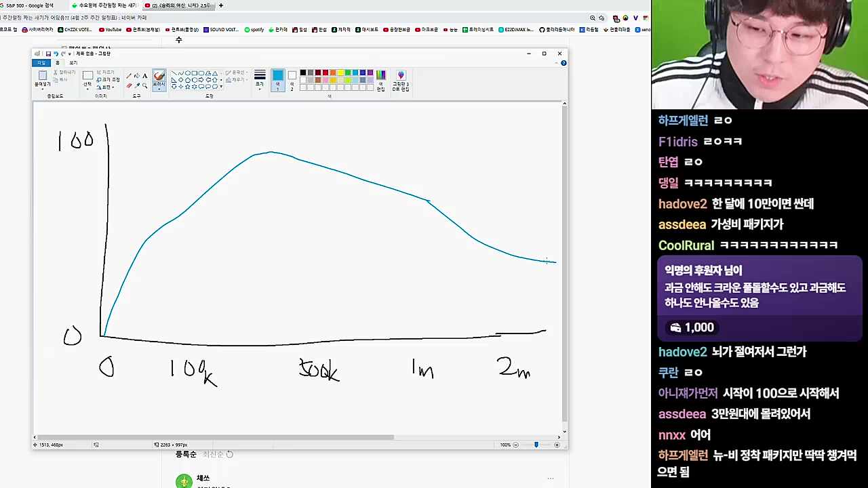Click the Undo arrow in quick access toolbar
The image size is (868, 488).
pyautogui.click(x=56, y=54)
